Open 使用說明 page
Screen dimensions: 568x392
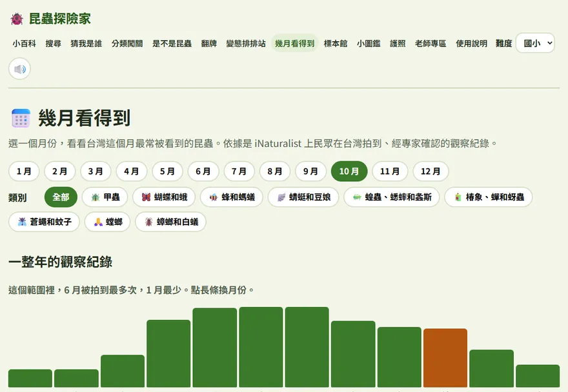coord(471,43)
